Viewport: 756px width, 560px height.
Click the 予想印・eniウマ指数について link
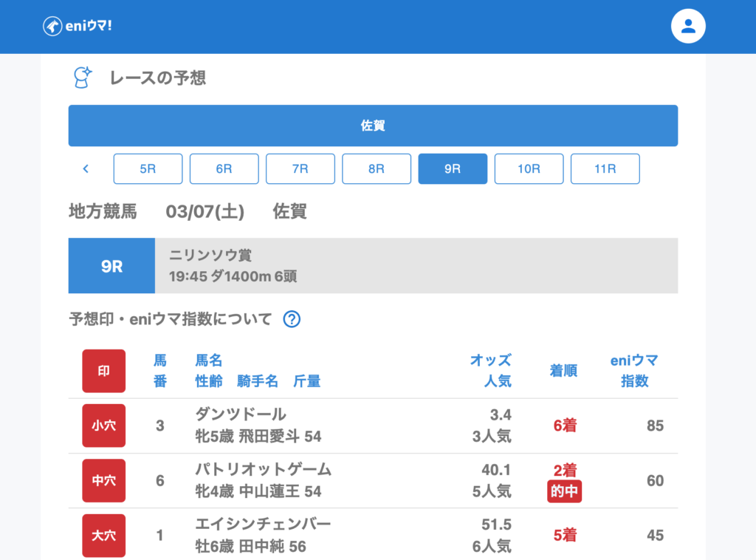(171, 319)
